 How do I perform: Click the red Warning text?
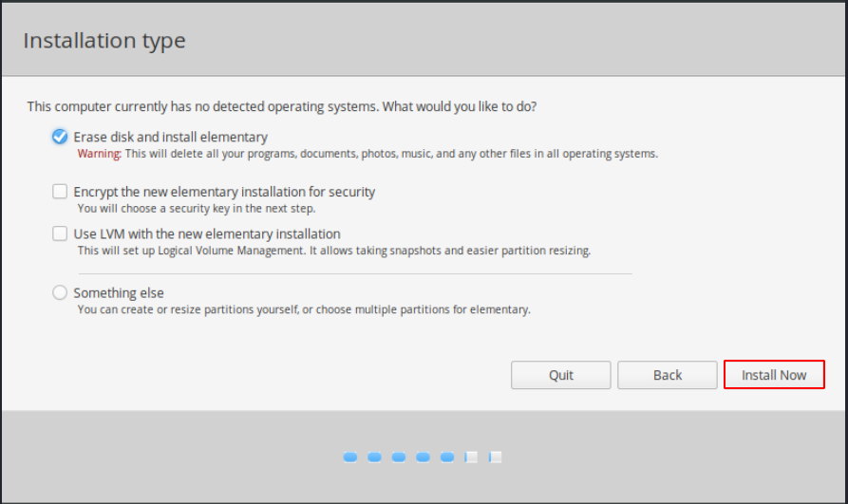(99, 154)
